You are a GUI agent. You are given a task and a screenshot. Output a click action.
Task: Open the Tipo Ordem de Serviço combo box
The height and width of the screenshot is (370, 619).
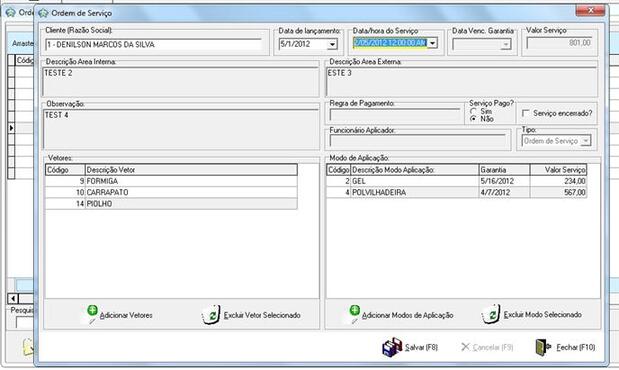[x=586, y=141]
